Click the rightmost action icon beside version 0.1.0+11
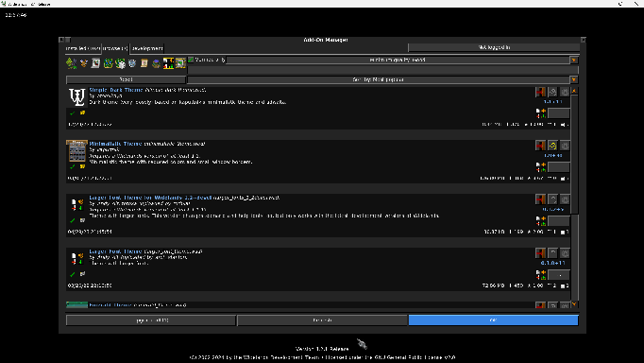Image resolution: width=644 pixels, height=363 pixels. (565, 253)
